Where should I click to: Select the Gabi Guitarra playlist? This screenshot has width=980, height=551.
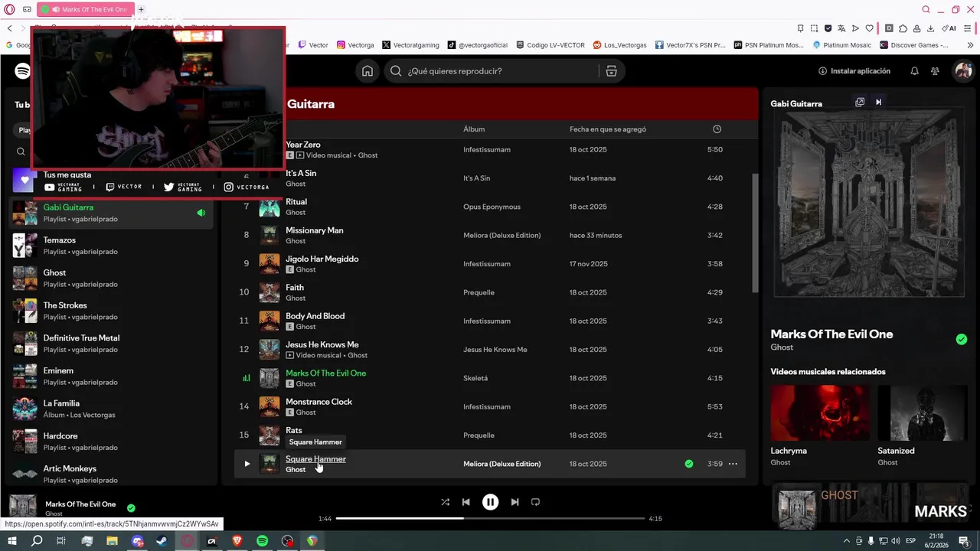112,213
